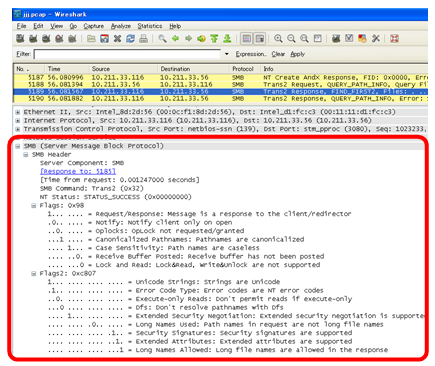Follow the Response to: 5185 link

pos(78,171)
